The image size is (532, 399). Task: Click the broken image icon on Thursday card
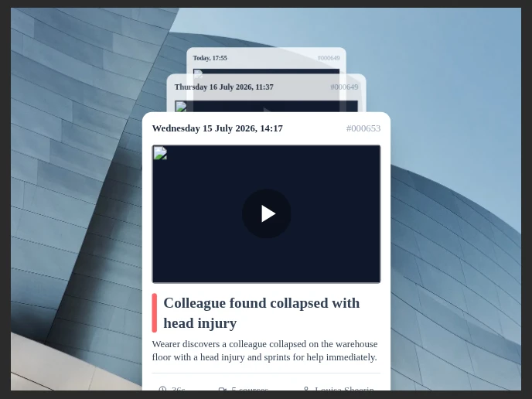point(181,106)
